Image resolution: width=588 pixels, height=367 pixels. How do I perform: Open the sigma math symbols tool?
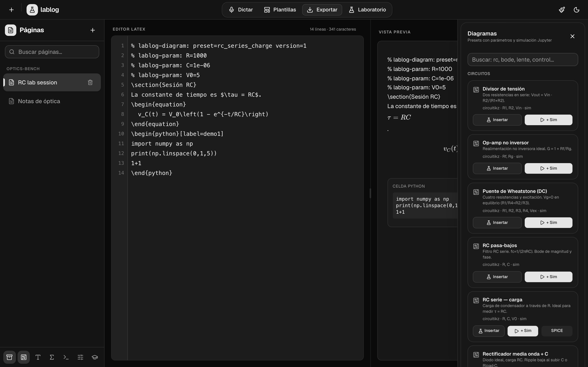(x=52, y=357)
